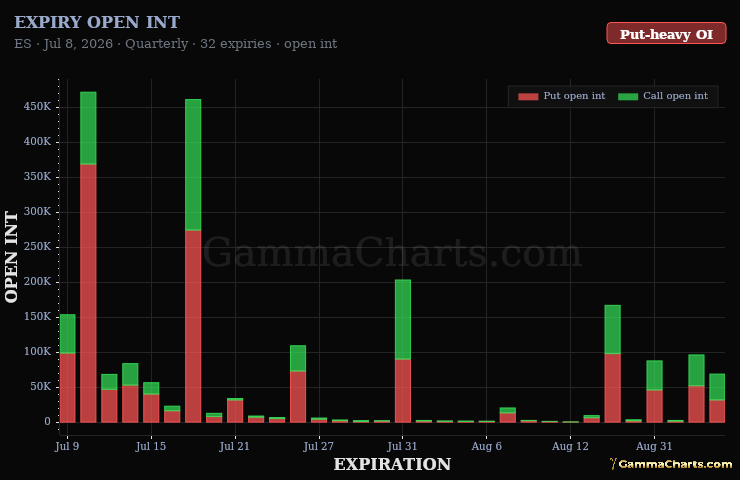Click the 450K y-axis label
This screenshot has width=740, height=480.
[37, 107]
